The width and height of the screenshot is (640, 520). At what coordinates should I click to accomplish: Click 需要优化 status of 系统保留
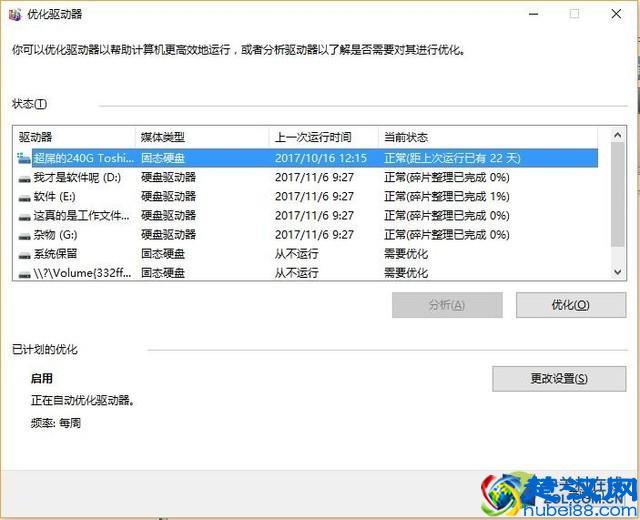(x=406, y=254)
